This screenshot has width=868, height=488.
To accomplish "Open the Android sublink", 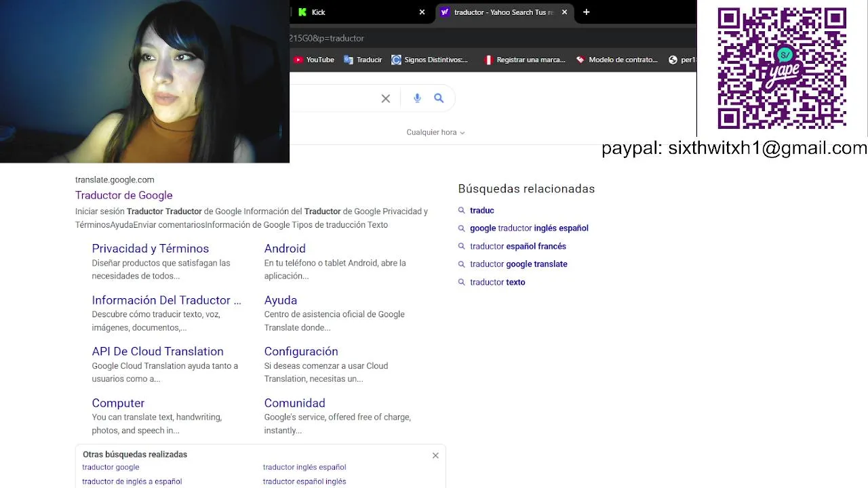I will pos(285,249).
